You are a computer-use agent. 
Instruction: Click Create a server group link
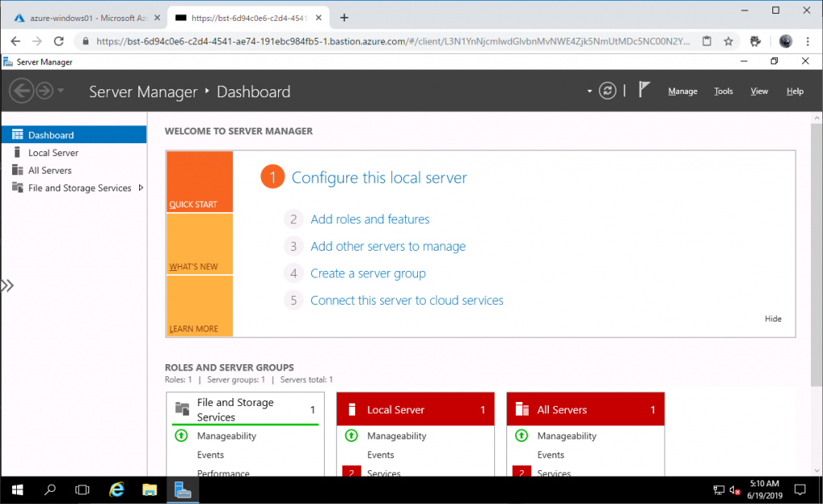pos(368,273)
